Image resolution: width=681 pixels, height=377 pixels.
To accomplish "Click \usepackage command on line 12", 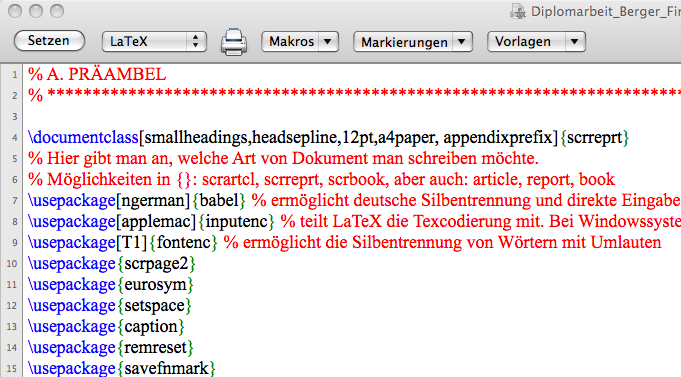I will 72,305.
